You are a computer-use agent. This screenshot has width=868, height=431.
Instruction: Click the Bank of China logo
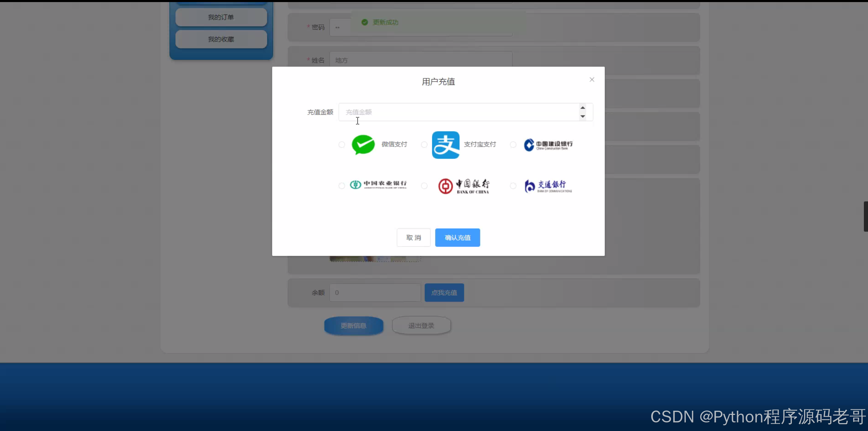[x=464, y=186]
